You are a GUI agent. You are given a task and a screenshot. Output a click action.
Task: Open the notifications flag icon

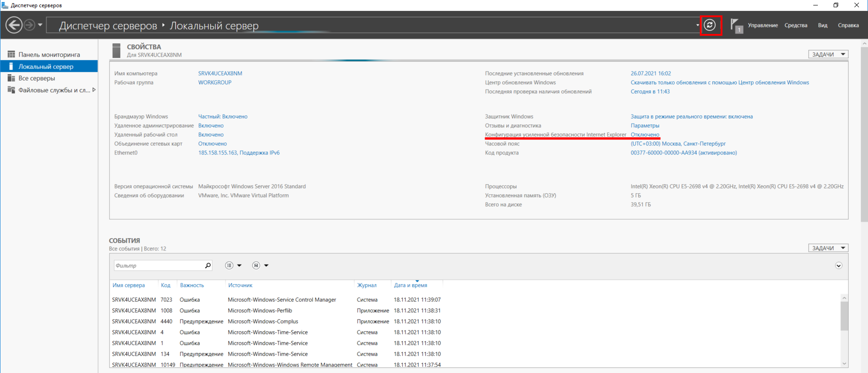pyautogui.click(x=736, y=25)
